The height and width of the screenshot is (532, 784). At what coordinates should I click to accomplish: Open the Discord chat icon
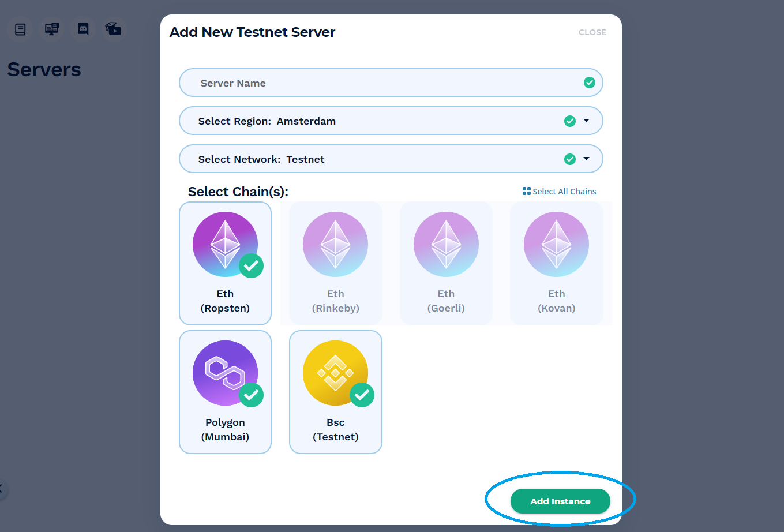[83, 29]
